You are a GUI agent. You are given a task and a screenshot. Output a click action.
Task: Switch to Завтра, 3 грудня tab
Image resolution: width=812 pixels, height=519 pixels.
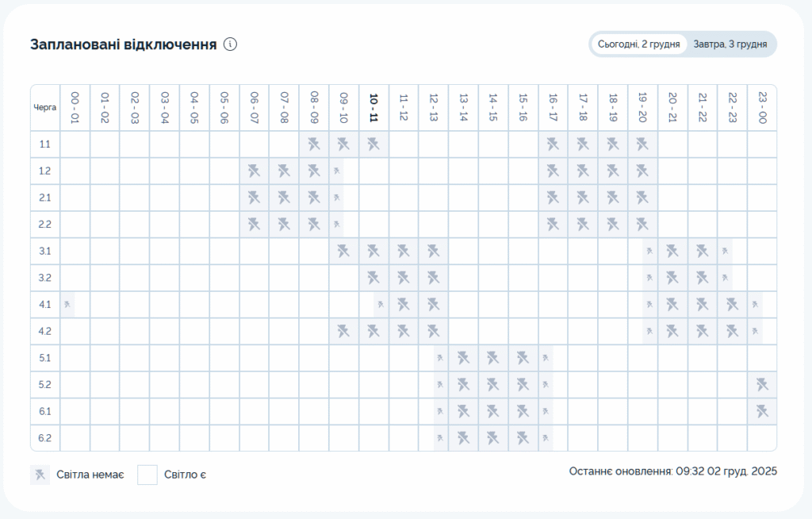point(729,44)
